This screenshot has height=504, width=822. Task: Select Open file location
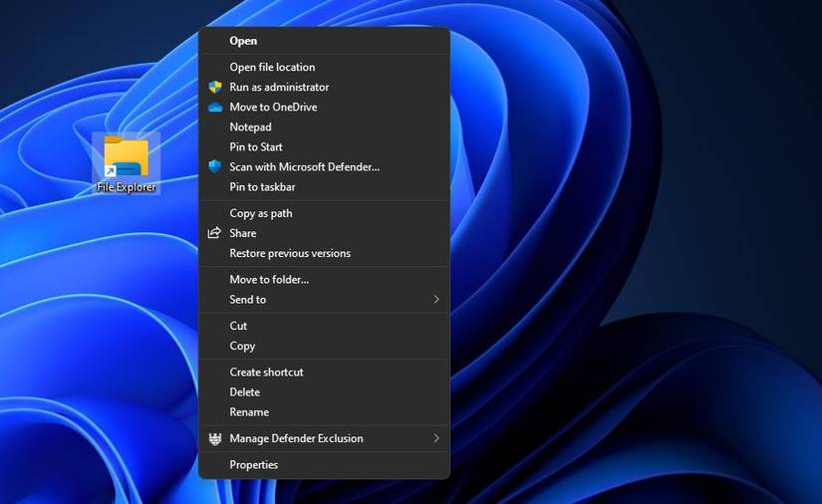pyautogui.click(x=324, y=67)
